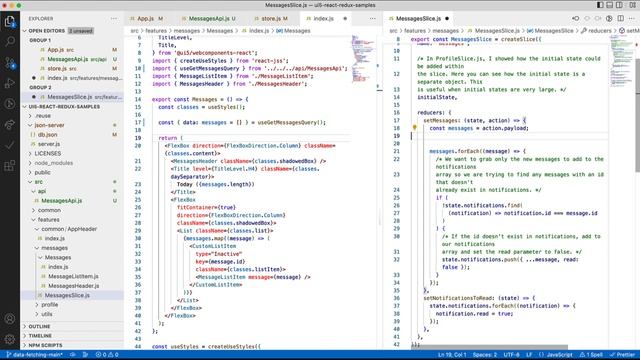Select the MessagesSlice.js editor tab
Image resolution: width=640 pixels, height=360 pixels.
(x=418, y=19)
